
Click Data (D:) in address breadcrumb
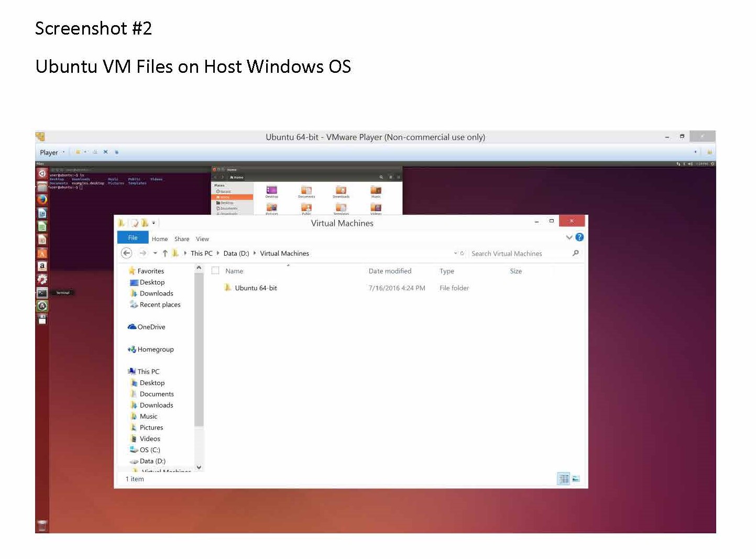click(x=236, y=254)
